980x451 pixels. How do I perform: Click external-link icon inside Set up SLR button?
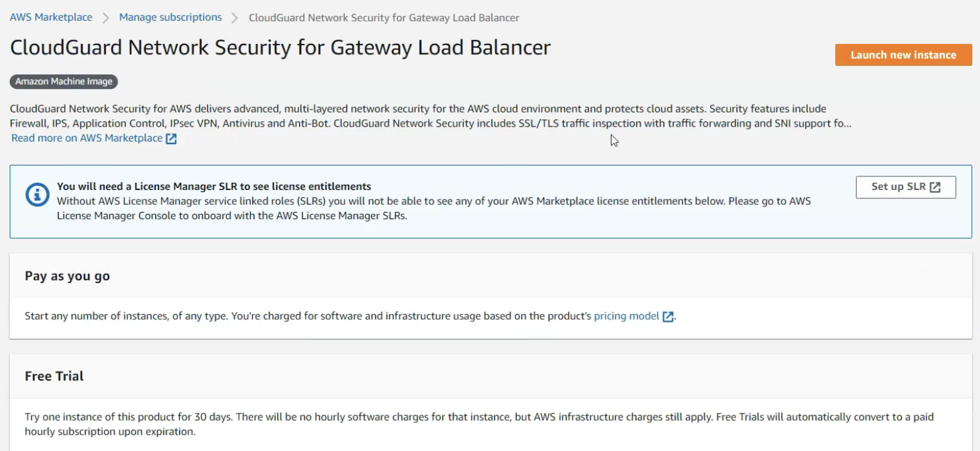tap(935, 187)
